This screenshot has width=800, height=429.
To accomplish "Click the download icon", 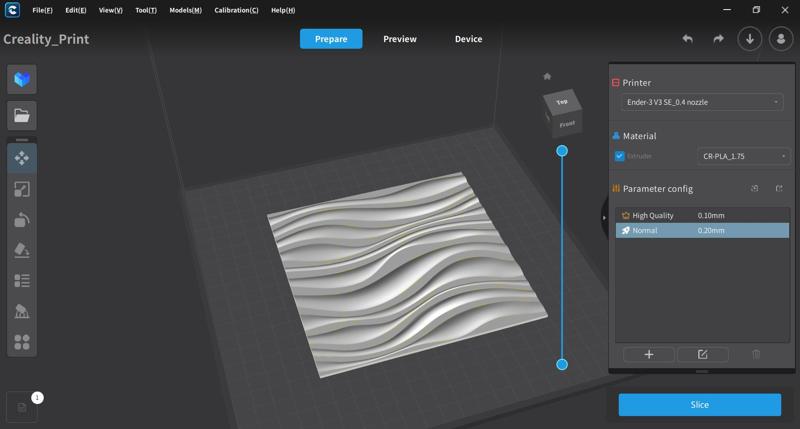I will 750,39.
